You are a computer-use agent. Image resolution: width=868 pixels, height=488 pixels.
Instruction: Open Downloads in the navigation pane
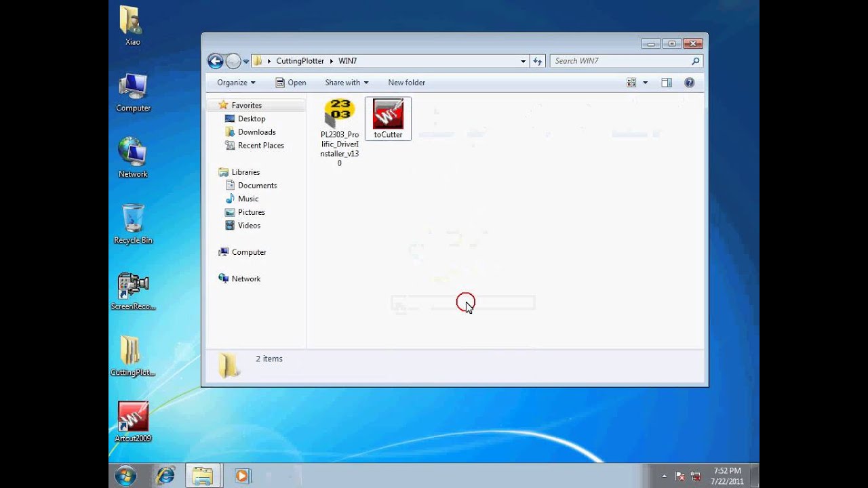[256, 132]
